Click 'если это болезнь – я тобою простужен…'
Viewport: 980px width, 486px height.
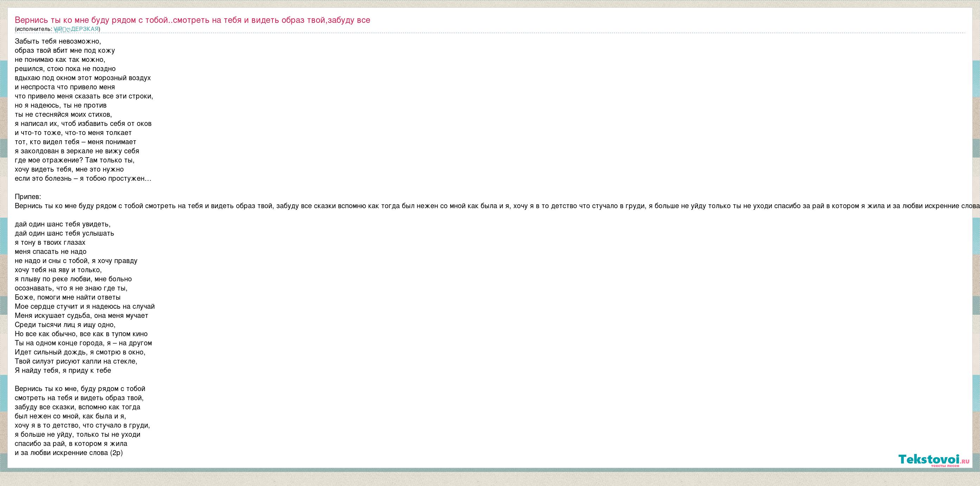tap(83, 179)
